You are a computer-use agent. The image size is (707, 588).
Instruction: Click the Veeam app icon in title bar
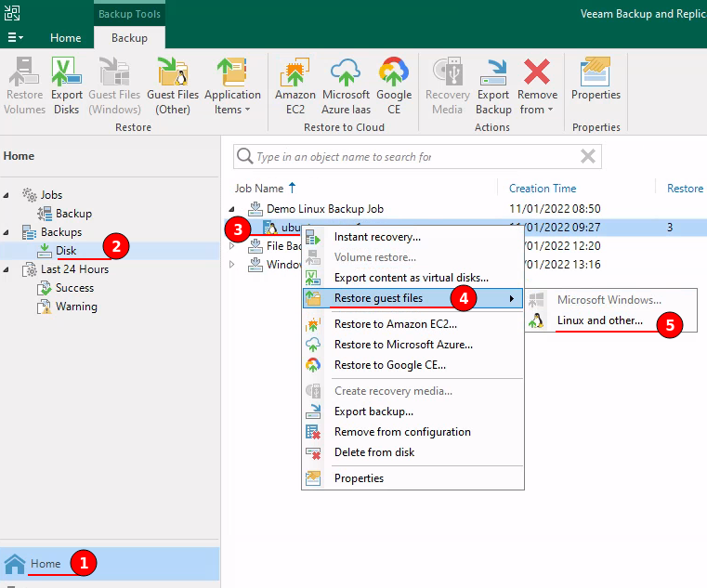tap(12, 13)
